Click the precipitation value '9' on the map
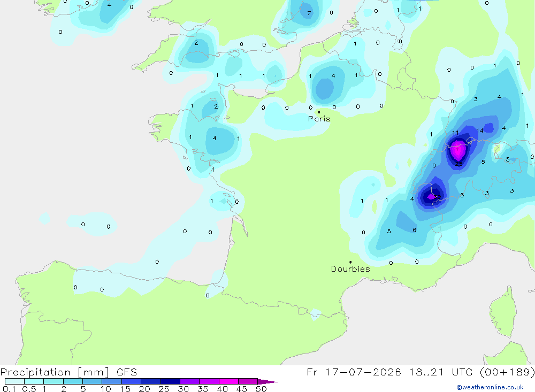 434,166
